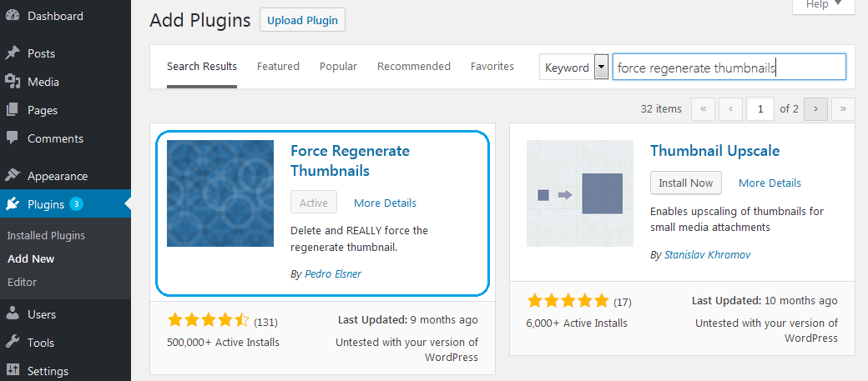Click the Comments speech bubble icon
868x381 pixels.
point(13,138)
